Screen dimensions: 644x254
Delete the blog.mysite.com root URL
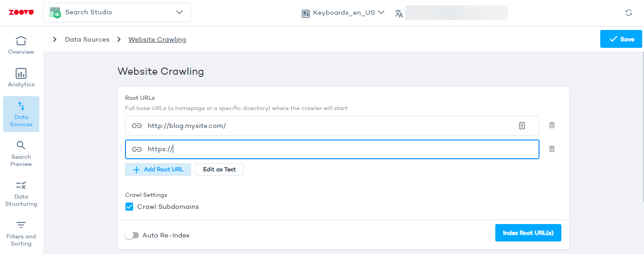(x=552, y=125)
